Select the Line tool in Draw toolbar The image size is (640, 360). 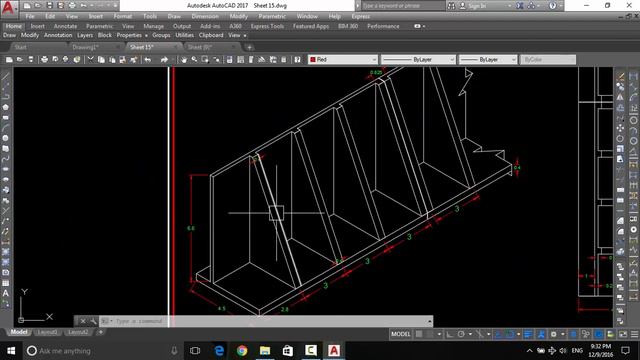point(5,76)
